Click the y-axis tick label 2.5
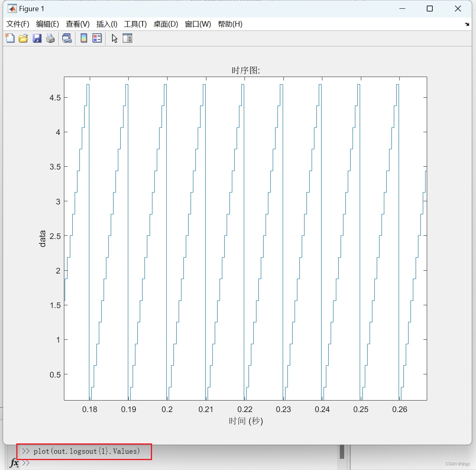 (55, 236)
